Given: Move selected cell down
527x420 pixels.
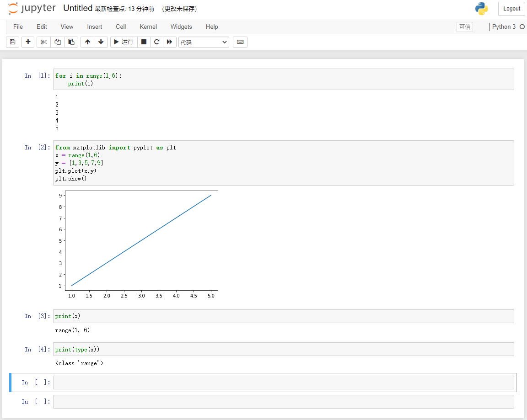Looking at the screenshot, I should 101,42.
